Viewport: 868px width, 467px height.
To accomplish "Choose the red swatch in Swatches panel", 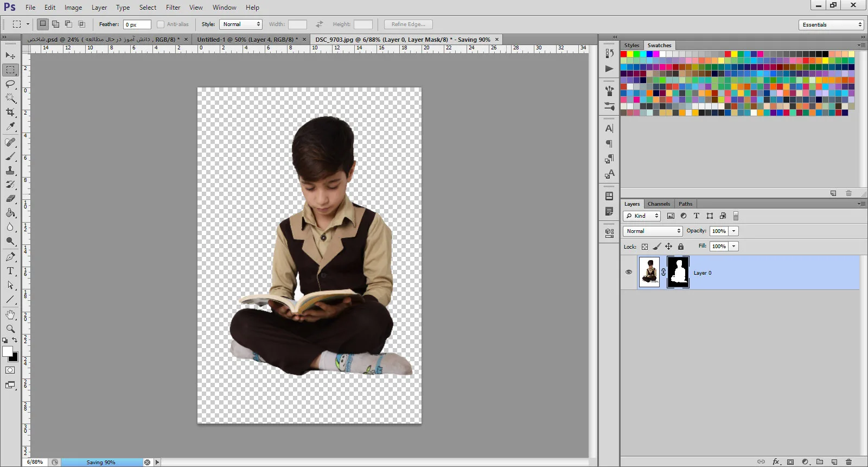I will [624, 54].
